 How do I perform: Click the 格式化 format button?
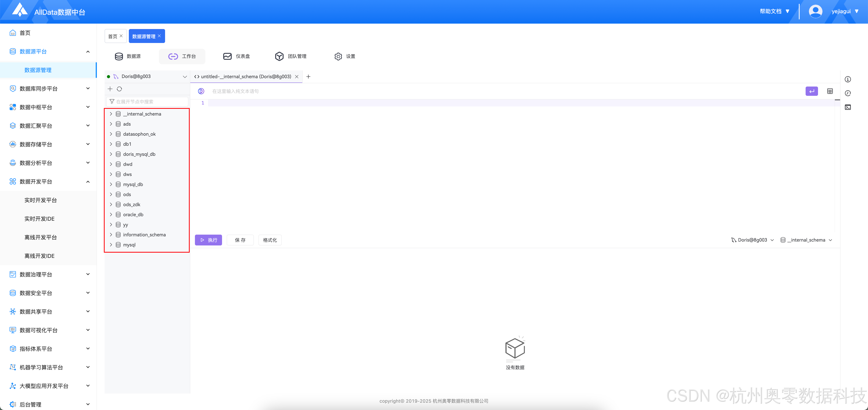tap(270, 240)
